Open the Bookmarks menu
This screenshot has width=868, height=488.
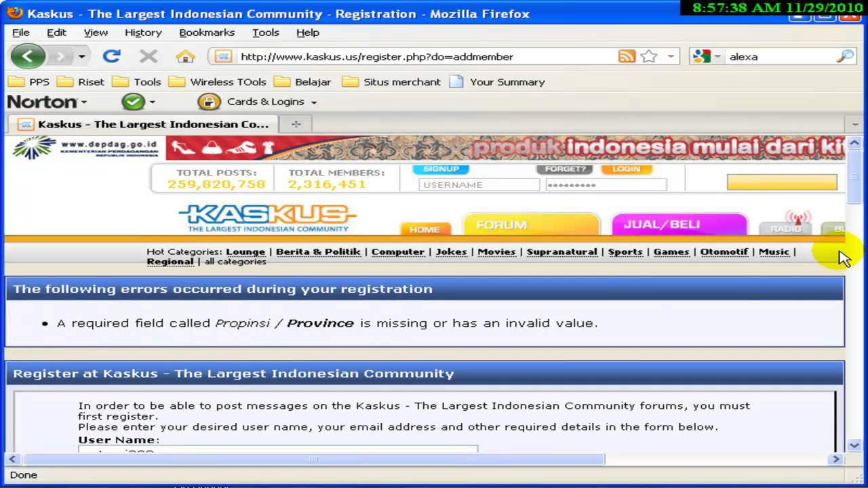pos(207,33)
